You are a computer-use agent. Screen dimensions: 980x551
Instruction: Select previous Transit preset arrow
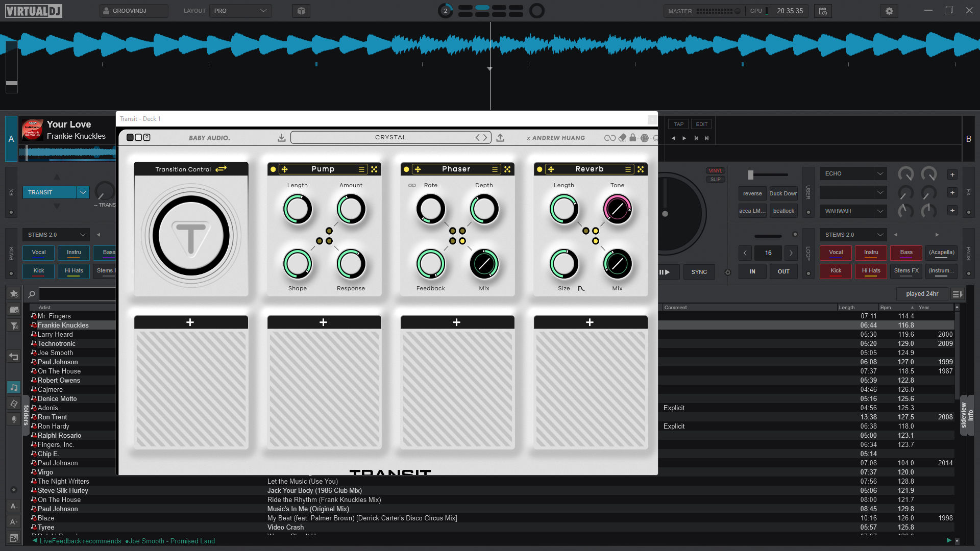[478, 137]
